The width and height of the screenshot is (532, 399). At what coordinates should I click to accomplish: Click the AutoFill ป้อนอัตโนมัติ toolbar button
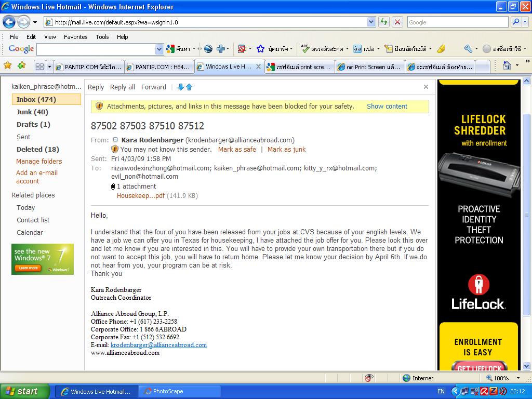point(406,49)
